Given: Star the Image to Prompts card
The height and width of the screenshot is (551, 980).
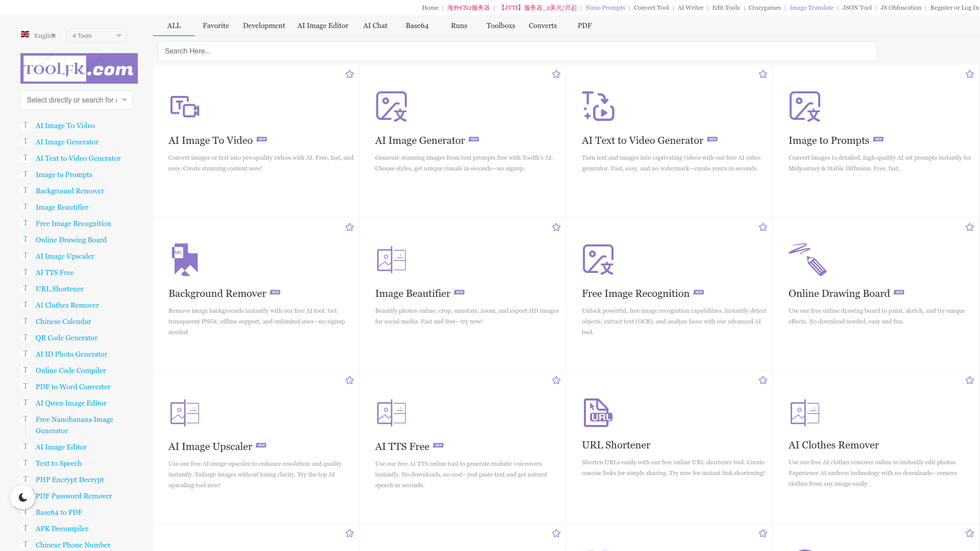Looking at the screenshot, I should coord(970,74).
